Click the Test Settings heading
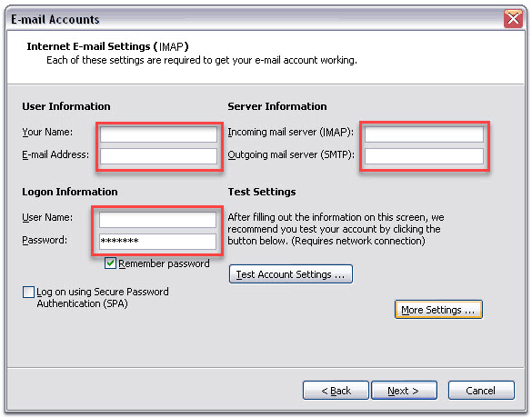Image resolution: width=532 pixels, height=417 pixels. [x=262, y=192]
